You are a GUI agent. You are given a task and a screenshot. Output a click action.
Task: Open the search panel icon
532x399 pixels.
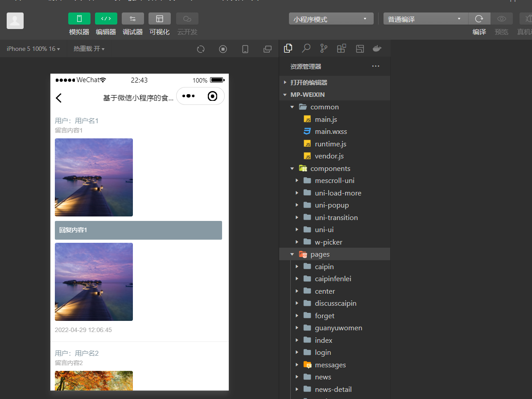point(306,49)
